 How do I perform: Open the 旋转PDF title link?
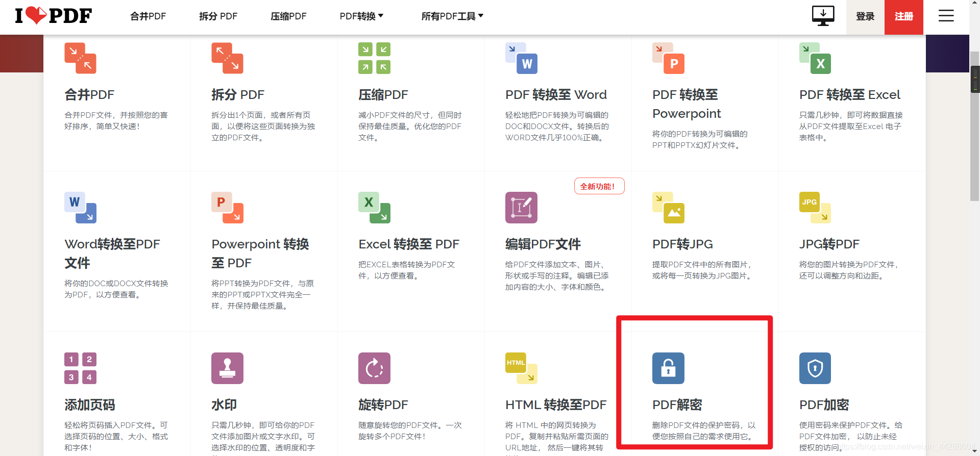[x=383, y=405]
